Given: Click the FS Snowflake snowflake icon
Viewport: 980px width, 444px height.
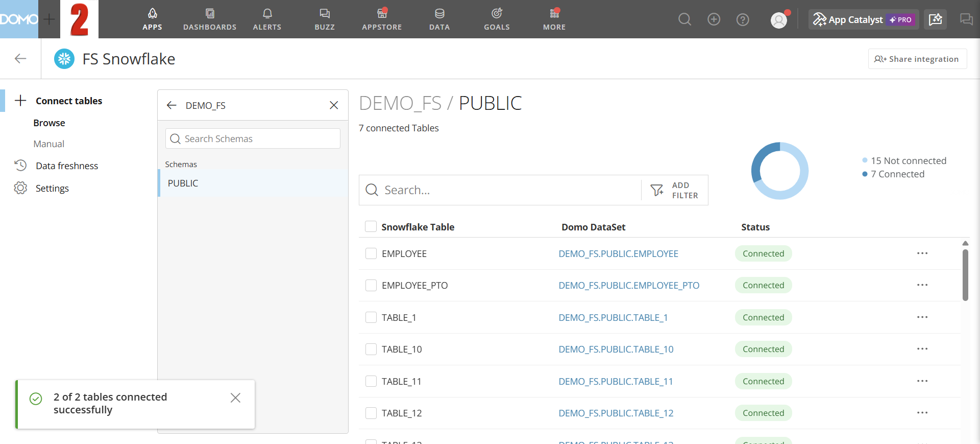Looking at the screenshot, I should [x=64, y=59].
